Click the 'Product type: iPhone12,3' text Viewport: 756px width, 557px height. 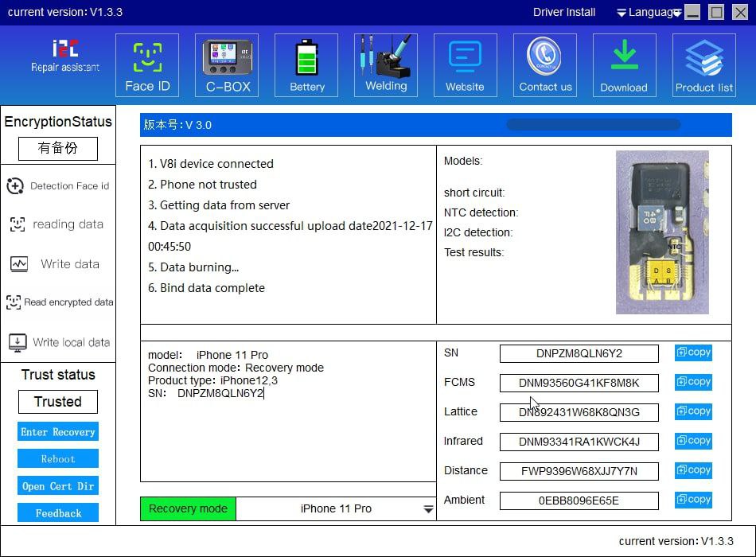tap(212, 380)
